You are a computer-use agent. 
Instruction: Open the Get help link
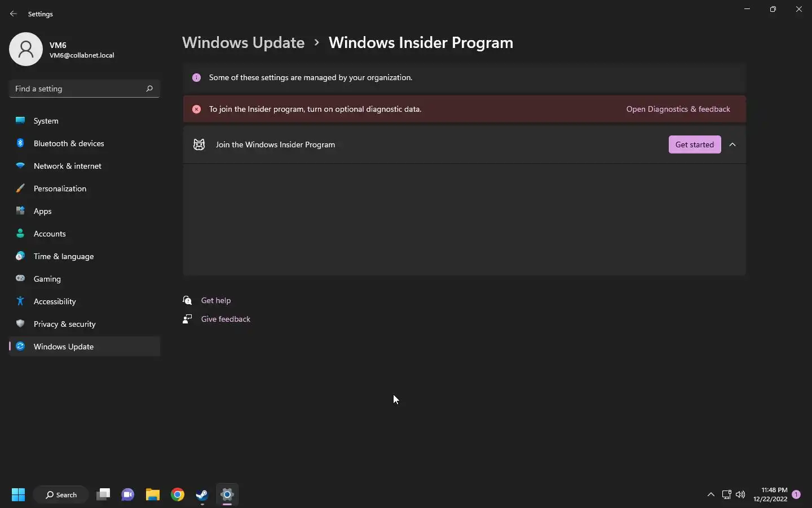216,300
